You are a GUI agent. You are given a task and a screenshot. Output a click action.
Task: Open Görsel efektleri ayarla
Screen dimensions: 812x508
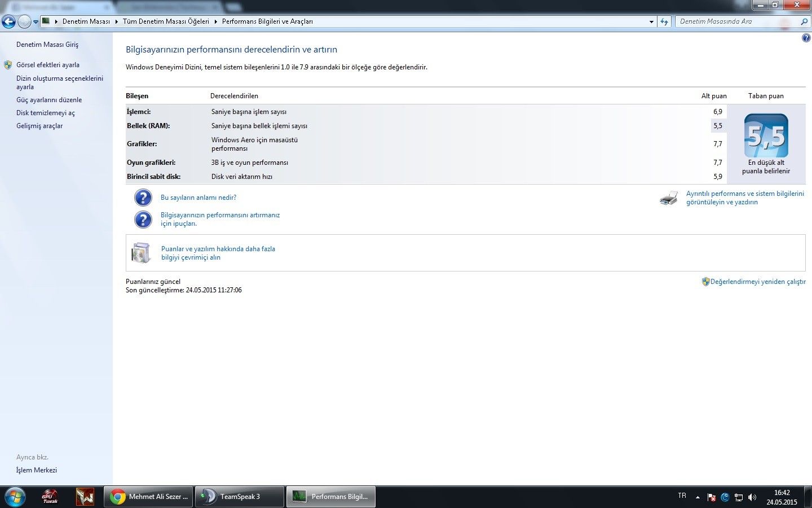pyautogui.click(x=48, y=65)
